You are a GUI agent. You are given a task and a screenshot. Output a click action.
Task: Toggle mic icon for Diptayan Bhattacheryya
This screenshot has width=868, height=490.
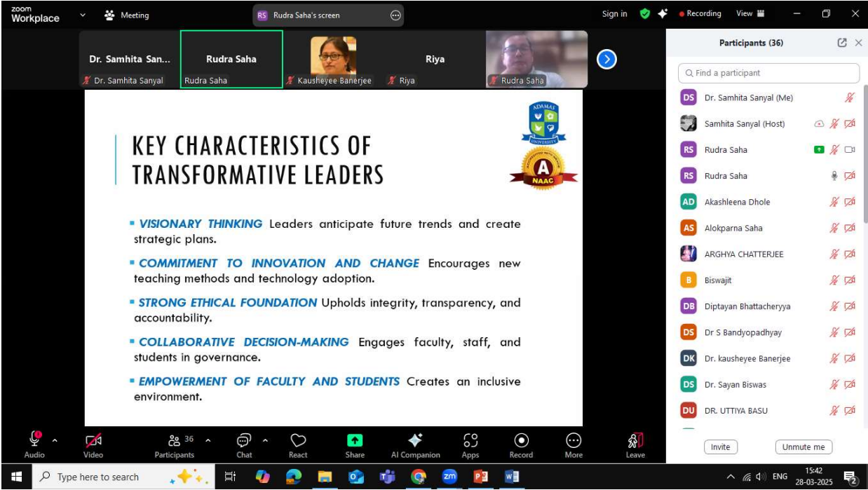click(834, 306)
